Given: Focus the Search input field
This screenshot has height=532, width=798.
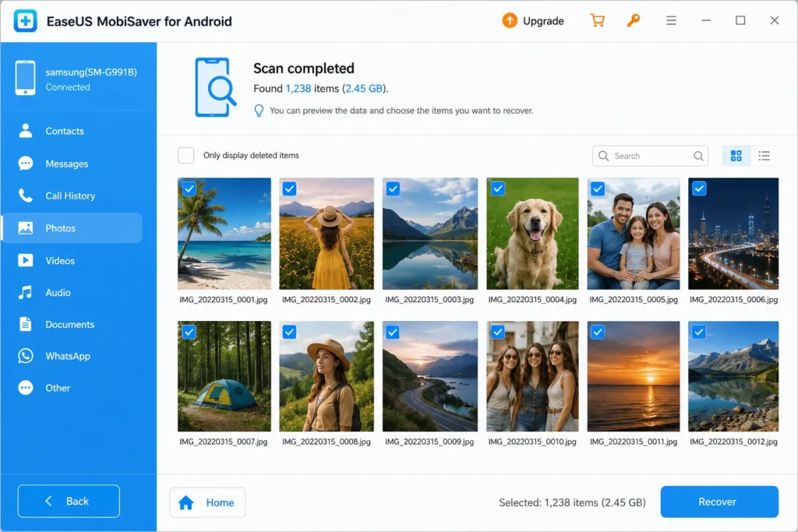Looking at the screenshot, I should coord(651,156).
